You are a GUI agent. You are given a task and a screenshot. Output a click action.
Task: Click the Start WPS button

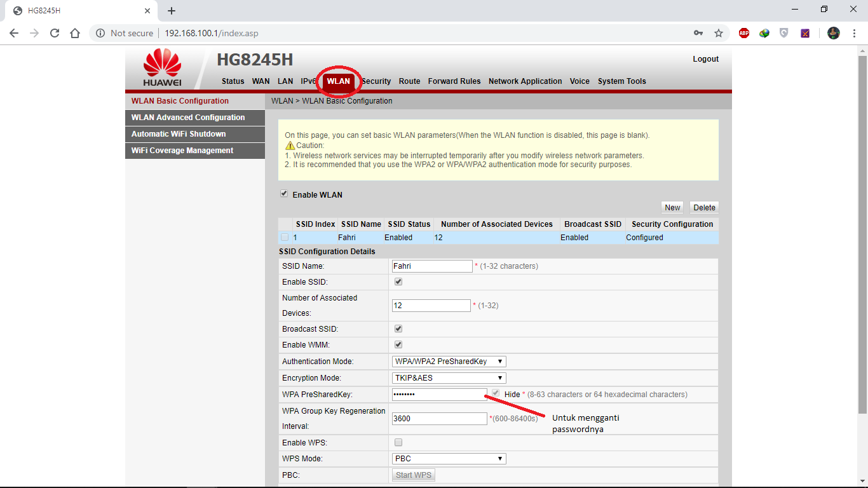pos(414,475)
